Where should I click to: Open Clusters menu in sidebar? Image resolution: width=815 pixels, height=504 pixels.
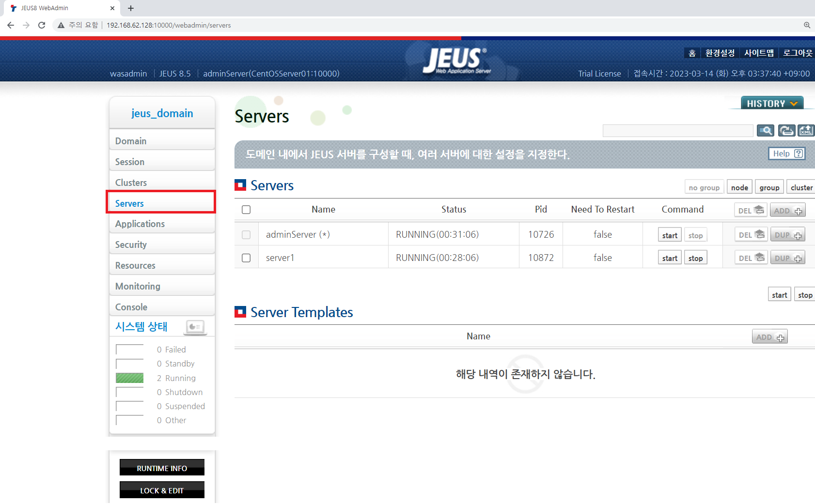pos(162,183)
